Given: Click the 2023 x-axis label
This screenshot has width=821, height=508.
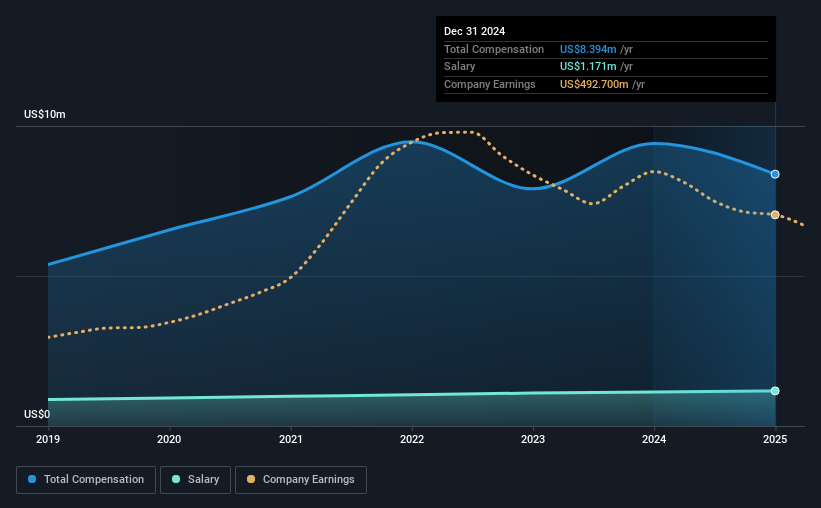Looking at the screenshot, I should (x=533, y=439).
